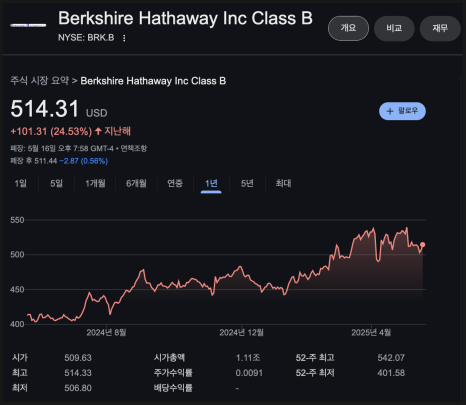Select the 5년 chart range

247,183
